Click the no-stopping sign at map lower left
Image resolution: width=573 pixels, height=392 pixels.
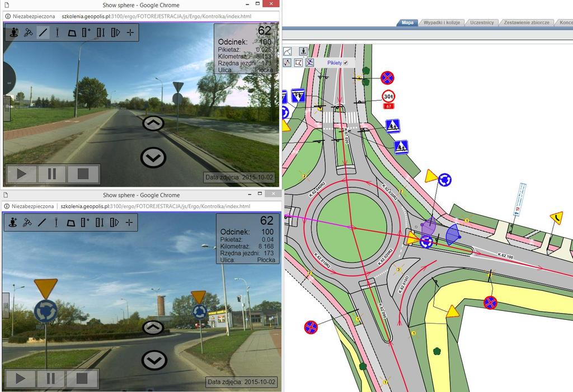[x=311, y=327]
